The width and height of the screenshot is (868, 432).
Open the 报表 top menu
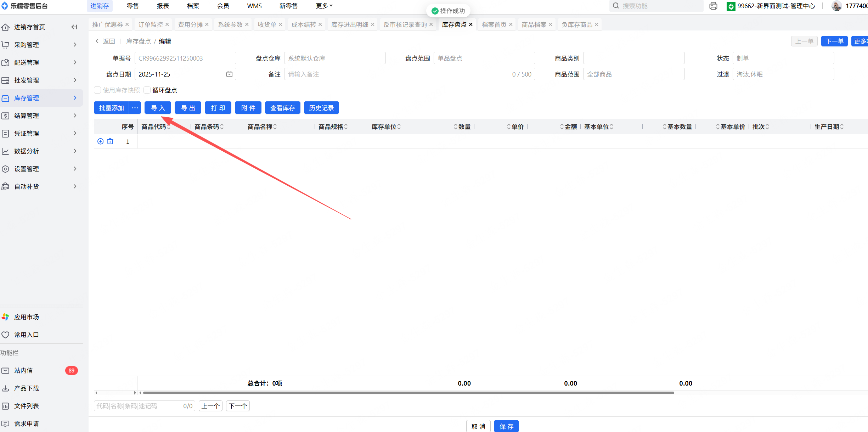[x=163, y=6]
